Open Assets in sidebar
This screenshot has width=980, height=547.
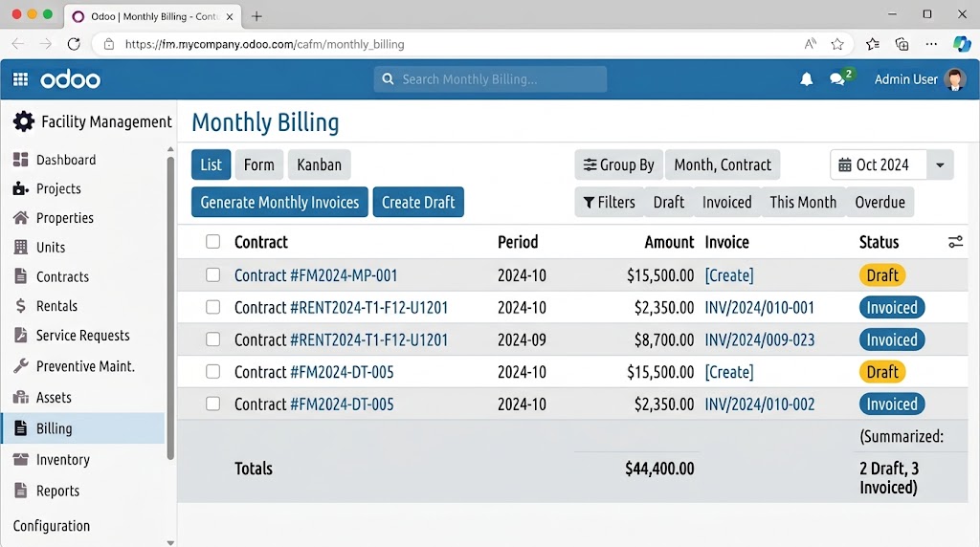[54, 397]
